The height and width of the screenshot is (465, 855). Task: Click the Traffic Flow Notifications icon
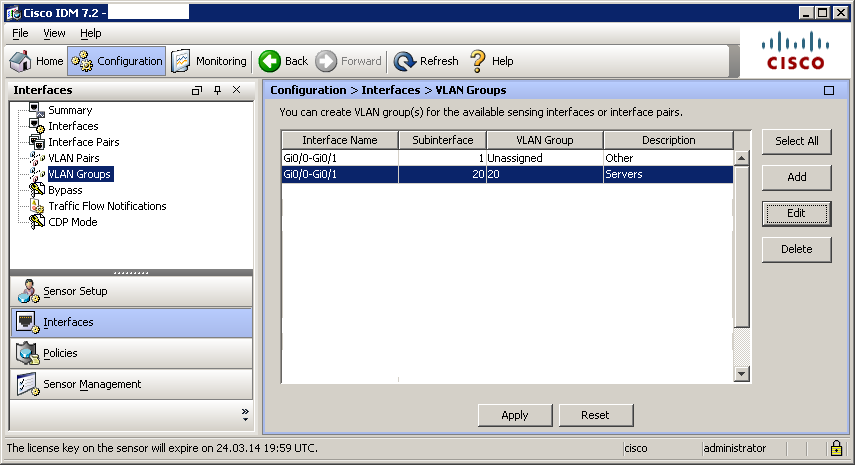pyautogui.click(x=36, y=206)
